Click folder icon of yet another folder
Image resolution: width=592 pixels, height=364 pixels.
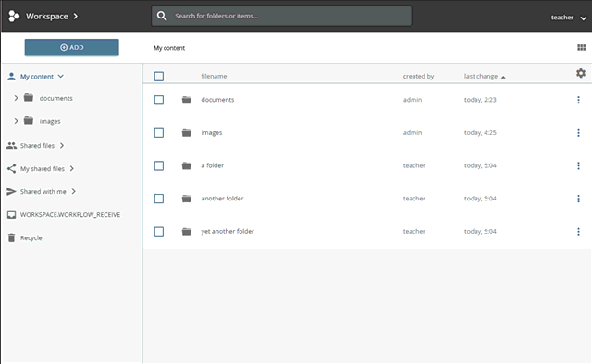(187, 232)
